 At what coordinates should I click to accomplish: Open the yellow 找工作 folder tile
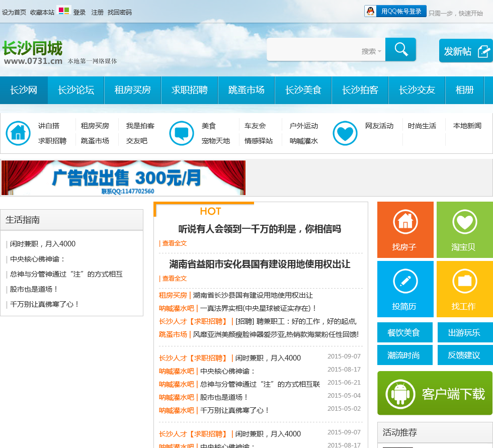[465, 289]
